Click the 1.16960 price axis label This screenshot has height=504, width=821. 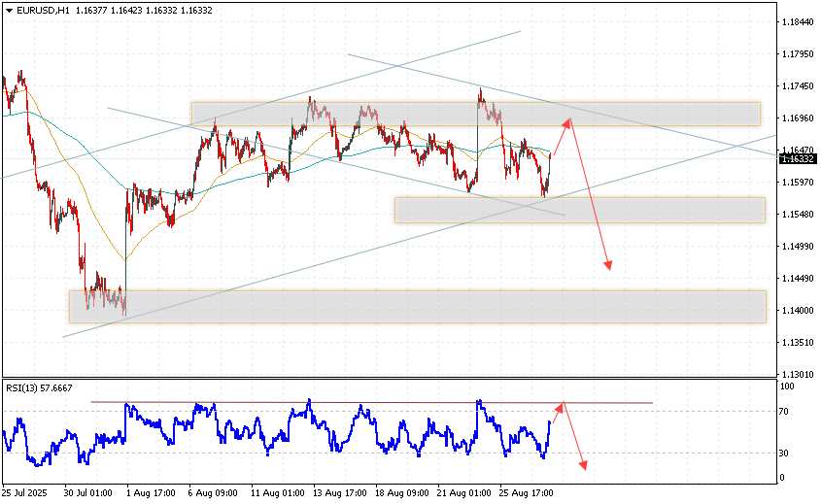pos(798,118)
